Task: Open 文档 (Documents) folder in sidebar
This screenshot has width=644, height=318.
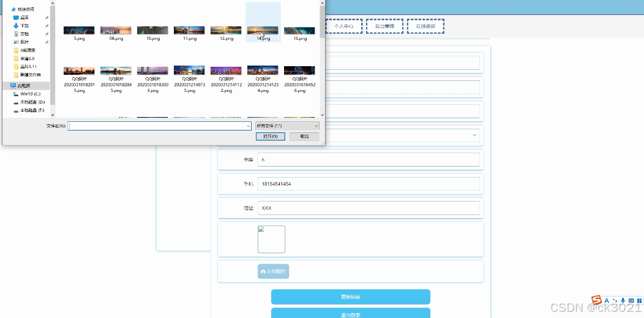Action: (x=21, y=34)
